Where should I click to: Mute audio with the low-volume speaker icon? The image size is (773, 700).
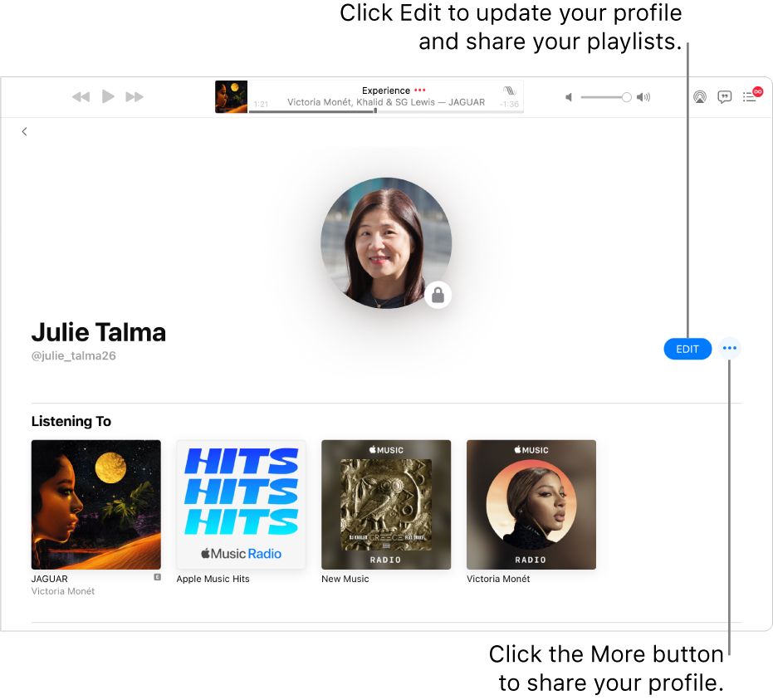pos(569,96)
